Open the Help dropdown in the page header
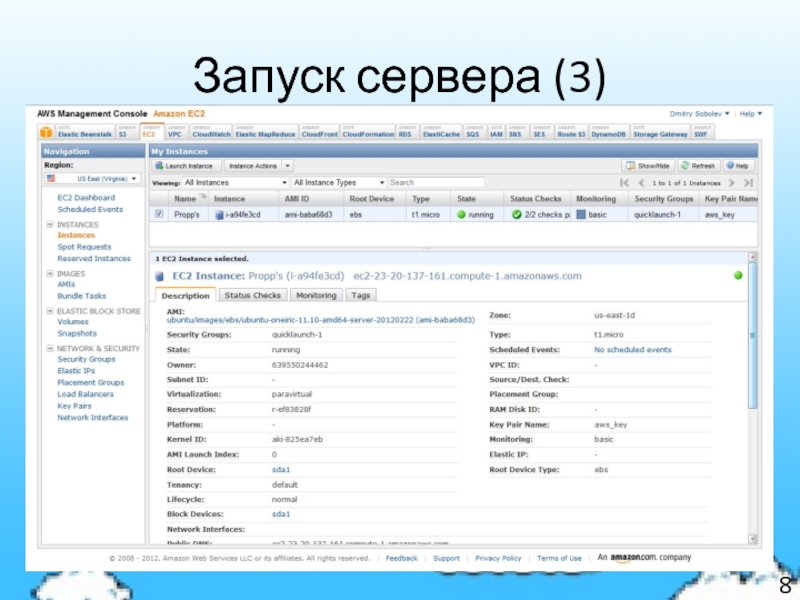This screenshot has height=600, width=800. (751, 114)
